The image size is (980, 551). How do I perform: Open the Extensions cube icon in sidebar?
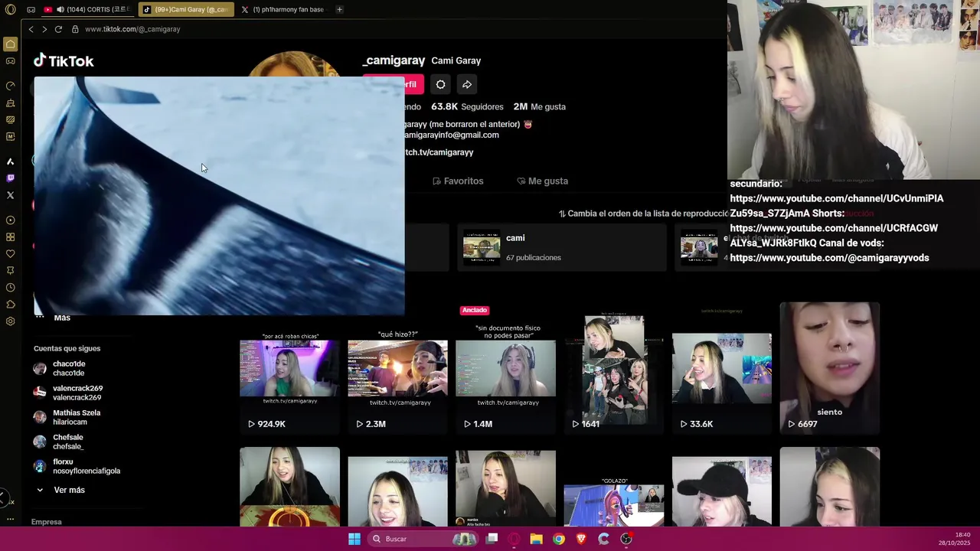10,305
